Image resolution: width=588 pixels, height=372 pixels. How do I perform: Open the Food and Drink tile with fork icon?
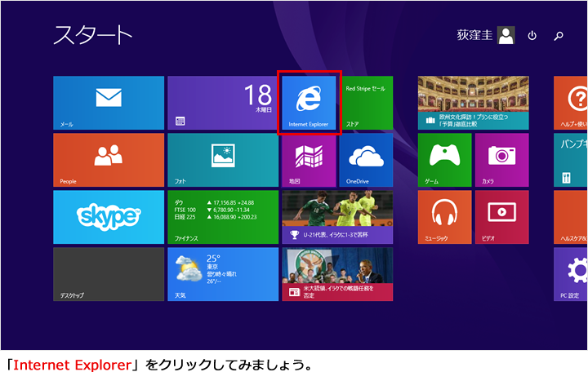(571, 160)
